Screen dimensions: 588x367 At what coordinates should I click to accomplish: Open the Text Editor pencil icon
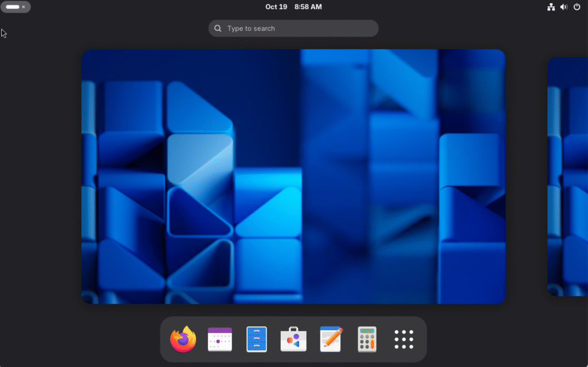(331, 339)
